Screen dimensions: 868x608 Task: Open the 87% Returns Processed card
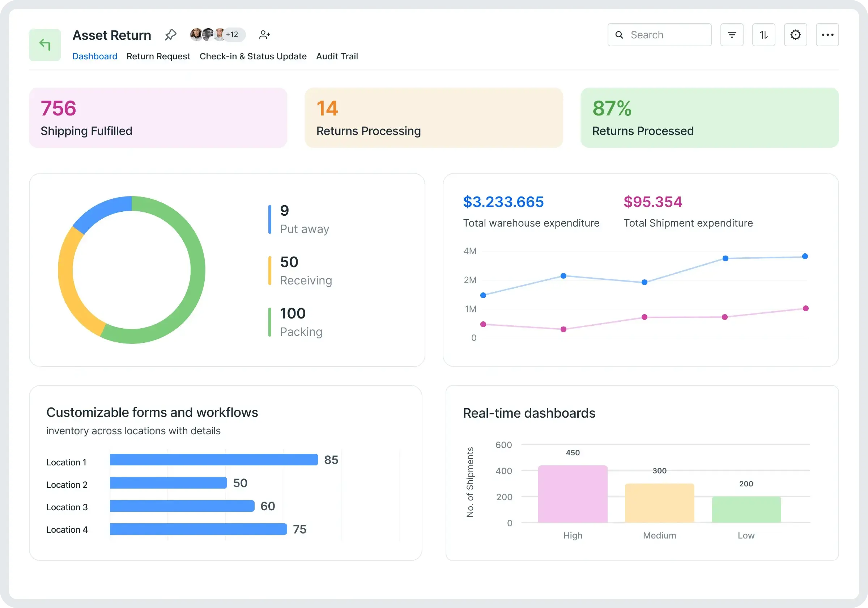(x=709, y=118)
